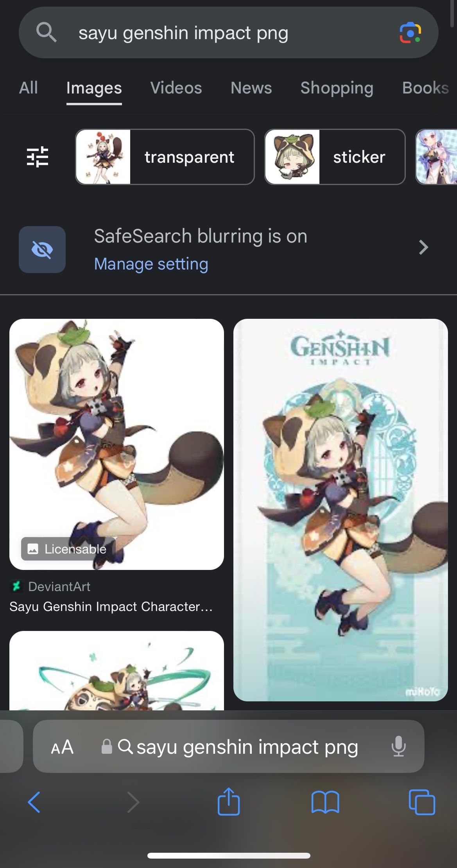Open the News results tab
457x868 pixels.
(251, 88)
